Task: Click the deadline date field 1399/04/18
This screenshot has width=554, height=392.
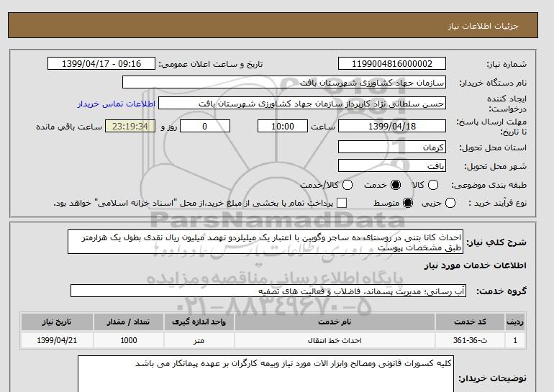Action: pyautogui.click(x=392, y=126)
